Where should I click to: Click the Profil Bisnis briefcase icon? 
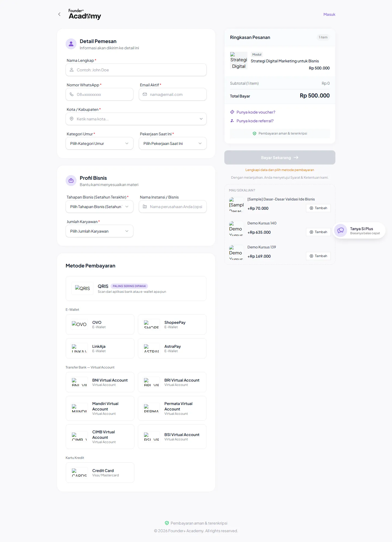point(71,181)
